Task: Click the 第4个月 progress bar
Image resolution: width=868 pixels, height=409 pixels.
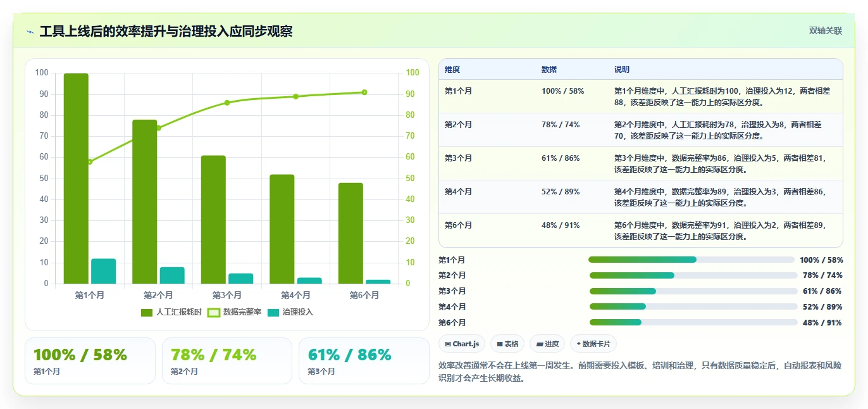Action: (x=693, y=306)
